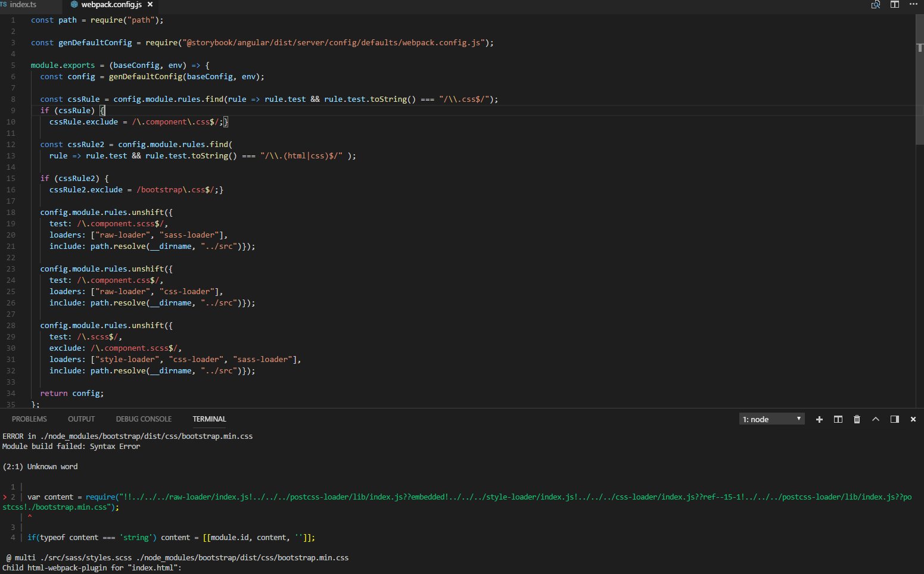Click 'const path = require' on line 1
Screen dimensions: 924x574
coord(77,20)
